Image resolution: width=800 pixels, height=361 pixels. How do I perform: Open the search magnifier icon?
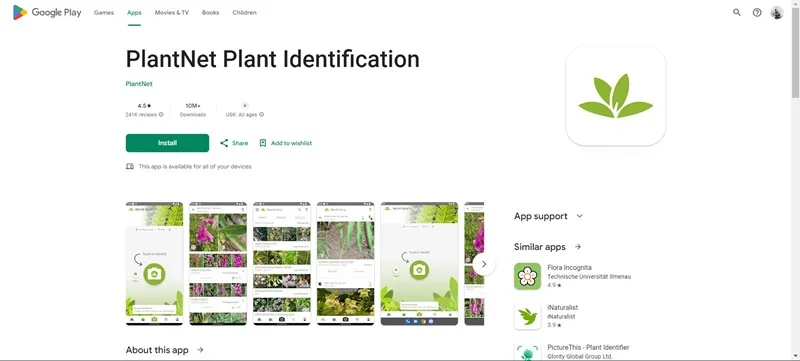737,12
